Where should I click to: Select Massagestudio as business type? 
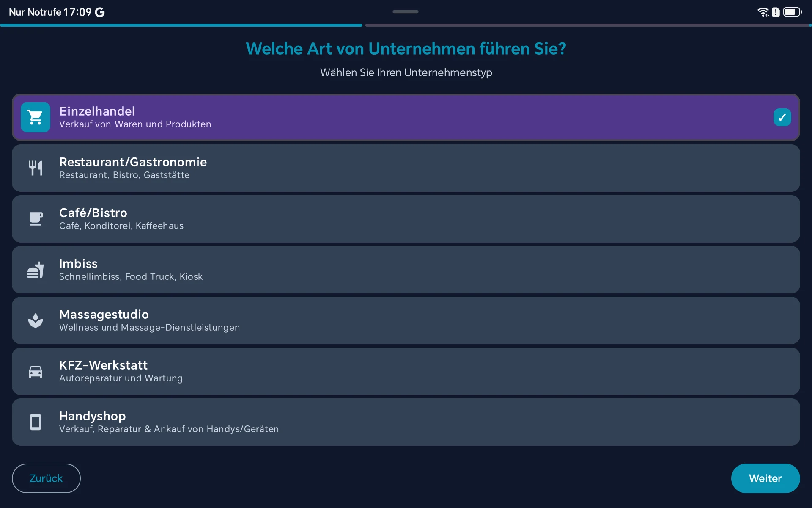pyautogui.click(x=406, y=320)
